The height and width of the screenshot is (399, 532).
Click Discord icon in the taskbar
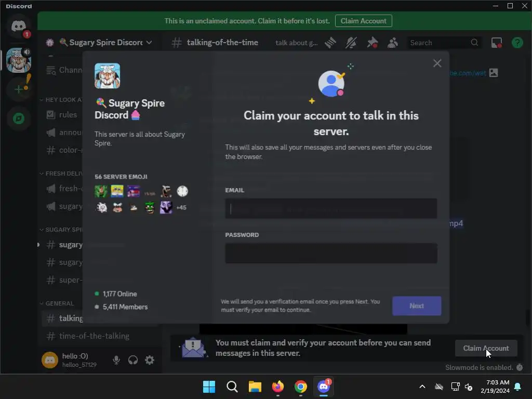pyautogui.click(x=324, y=387)
